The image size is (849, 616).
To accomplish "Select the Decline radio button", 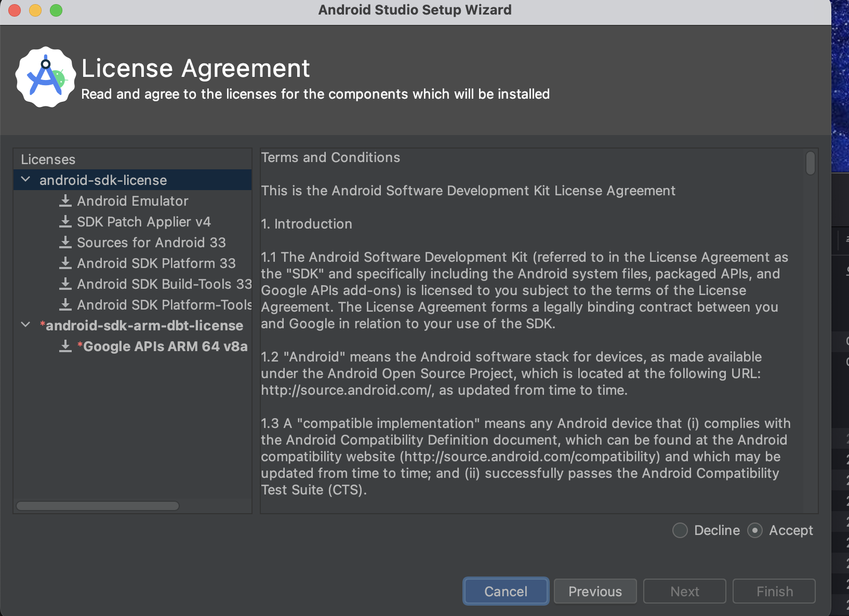I will point(680,530).
